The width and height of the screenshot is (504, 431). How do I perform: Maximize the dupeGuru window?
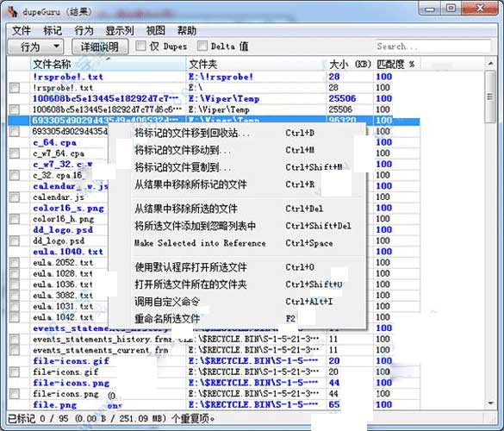click(451, 9)
